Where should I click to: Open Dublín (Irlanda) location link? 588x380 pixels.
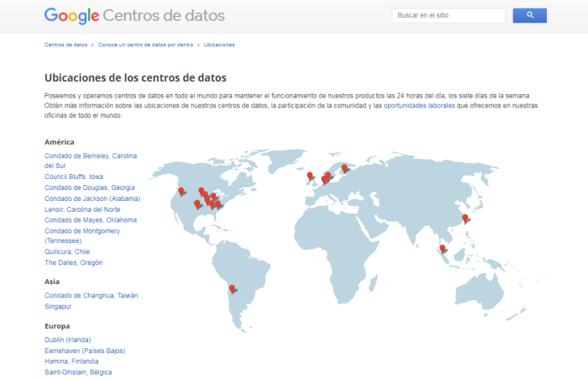coord(67,340)
